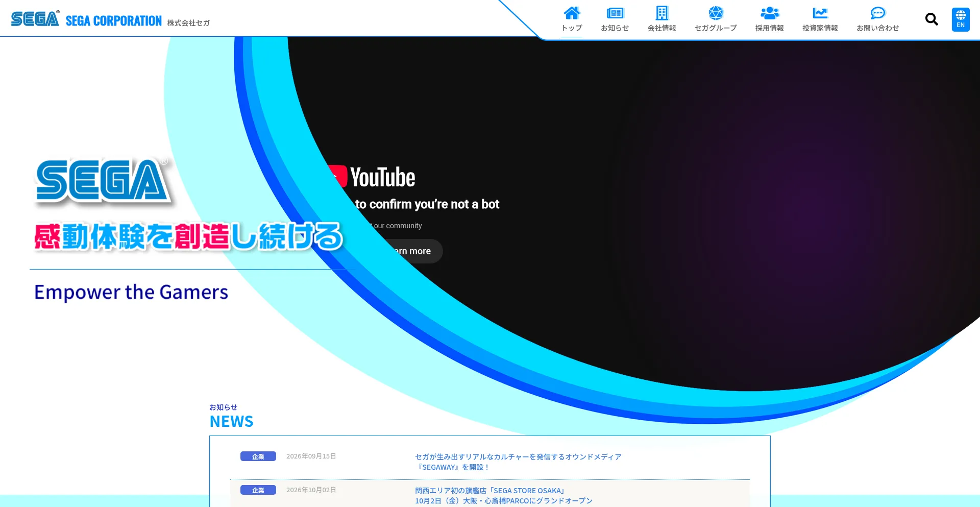Click the speech bubble icon above お問い合わせ
The width and height of the screenshot is (980, 507).
pos(878,13)
